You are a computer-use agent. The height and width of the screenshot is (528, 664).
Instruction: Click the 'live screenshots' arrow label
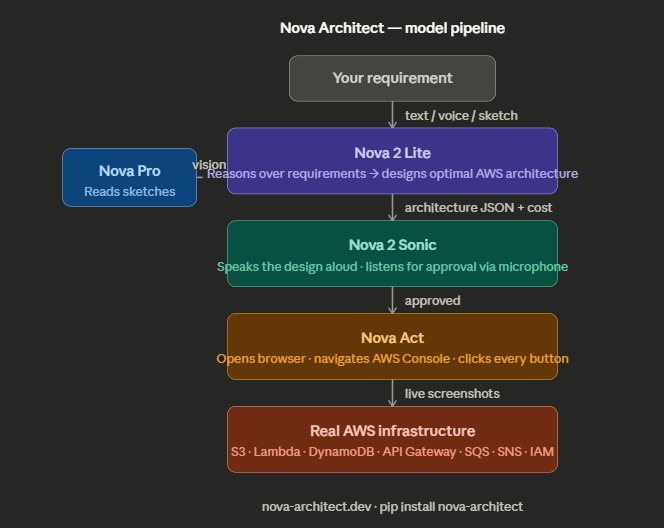pyautogui.click(x=452, y=393)
